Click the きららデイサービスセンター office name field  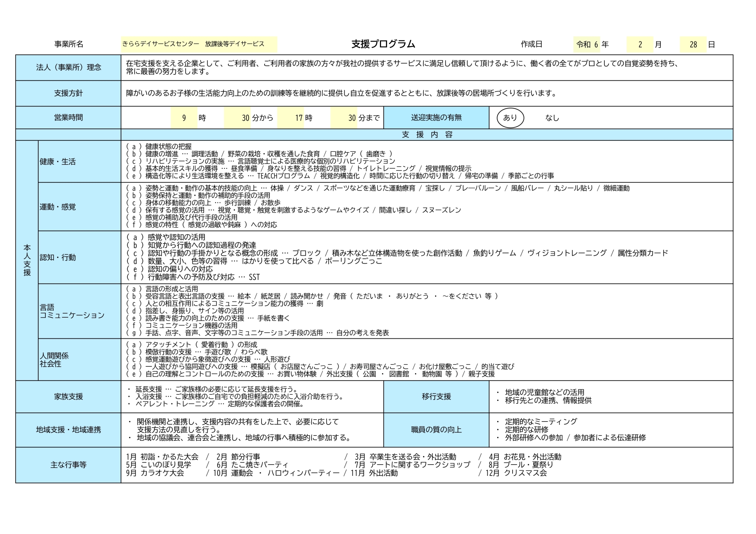[199, 44]
